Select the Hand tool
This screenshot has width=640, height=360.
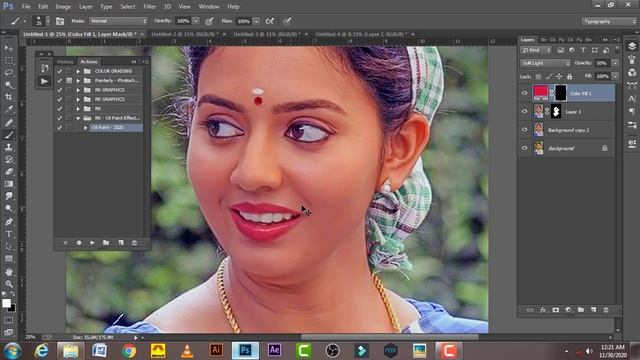[x=9, y=271]
